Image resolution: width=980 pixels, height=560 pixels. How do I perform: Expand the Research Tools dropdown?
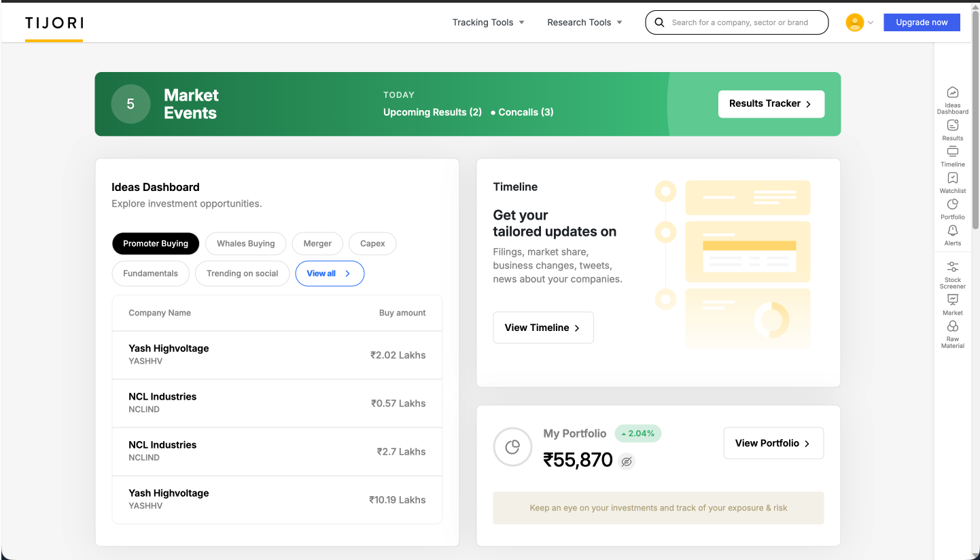pos(584,22)
